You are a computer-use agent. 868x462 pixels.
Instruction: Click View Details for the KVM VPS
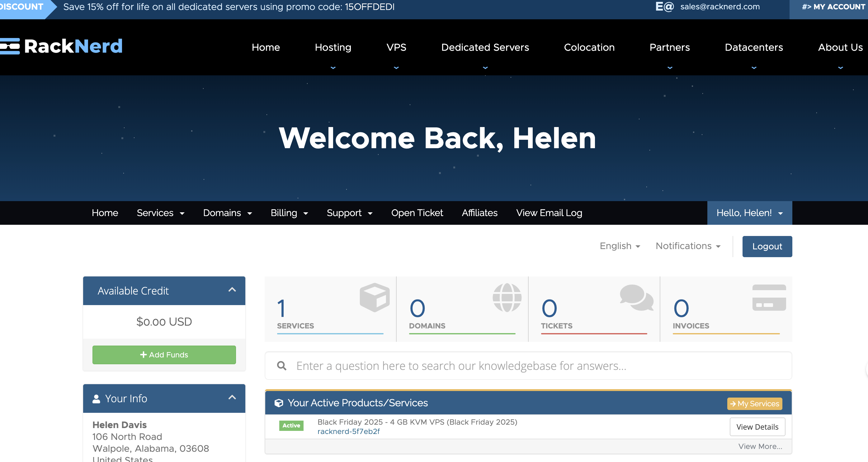point(757,427)
